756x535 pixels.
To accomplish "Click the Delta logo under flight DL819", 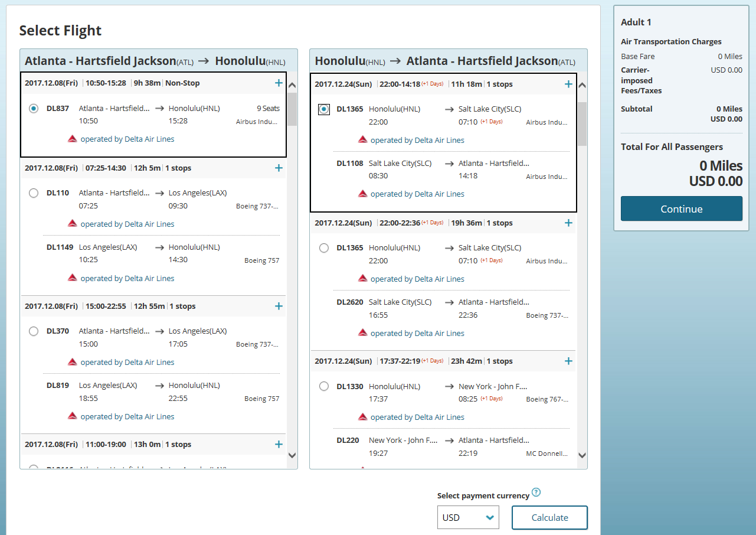I will pyautogui.click(x=73, y=416).
